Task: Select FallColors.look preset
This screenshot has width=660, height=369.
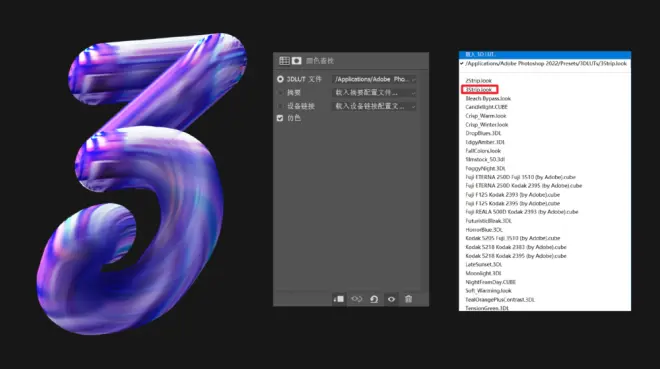Action: click(x=483, y=151)
